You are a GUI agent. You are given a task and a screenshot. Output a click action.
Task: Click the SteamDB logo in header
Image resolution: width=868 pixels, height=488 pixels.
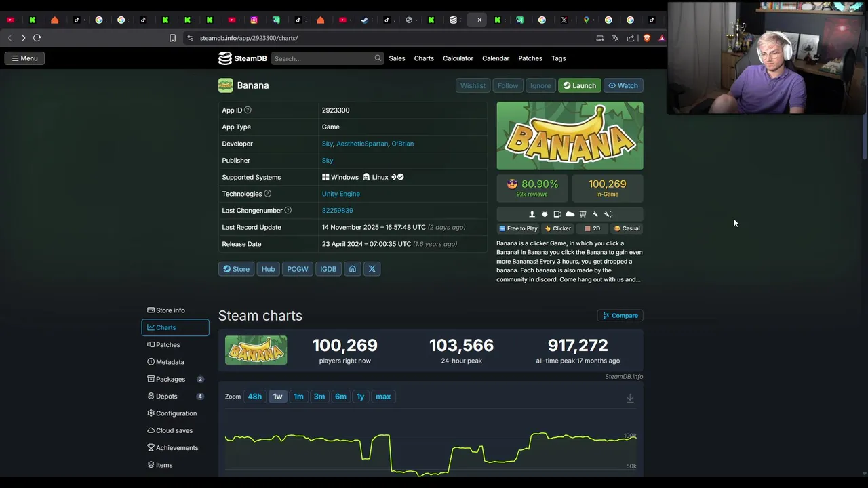tap(242, 58)
